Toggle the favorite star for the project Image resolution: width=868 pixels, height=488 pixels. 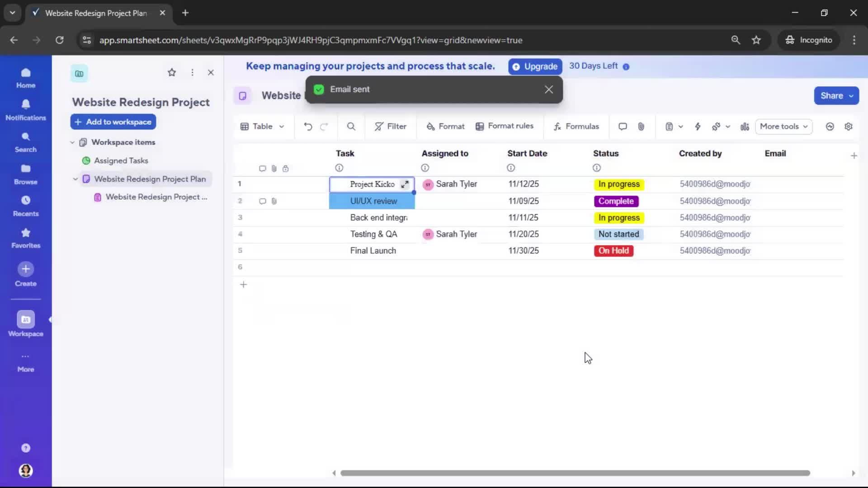[x=172, y=72]
